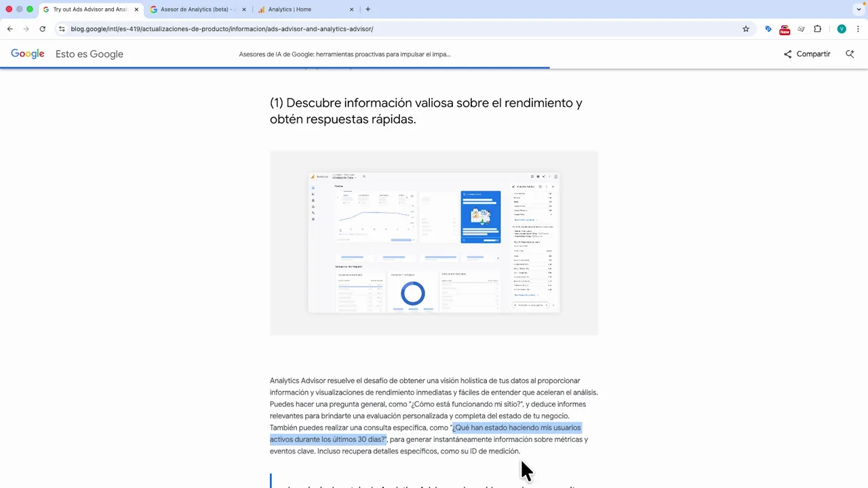
Task: Open the extension with the red New badge
Action: point(785,29)
